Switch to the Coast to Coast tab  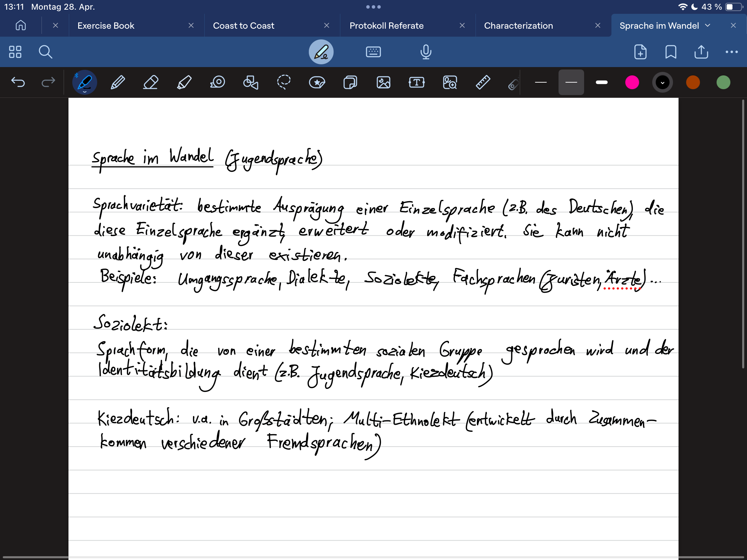(243, 26)
